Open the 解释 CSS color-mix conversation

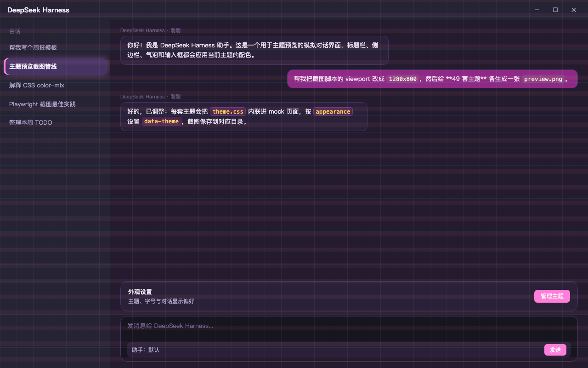(x=55, y=85)
